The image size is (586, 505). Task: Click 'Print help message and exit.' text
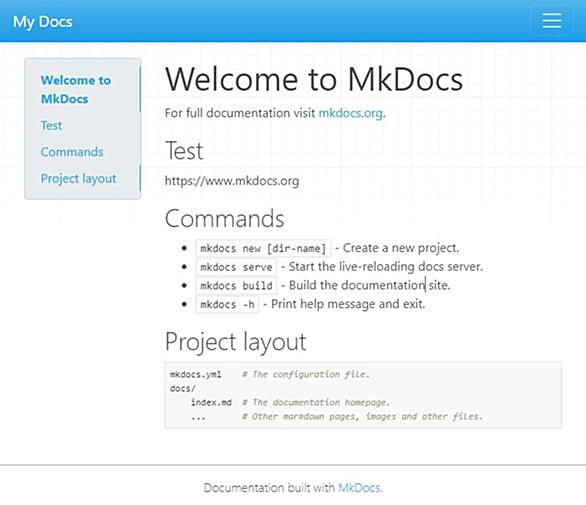coord(348,304)
